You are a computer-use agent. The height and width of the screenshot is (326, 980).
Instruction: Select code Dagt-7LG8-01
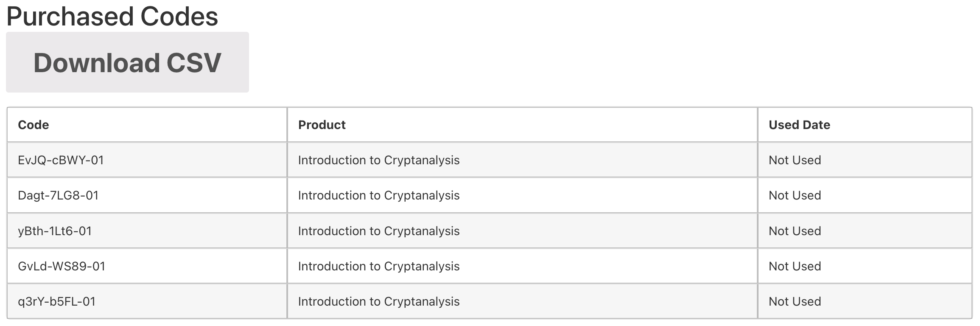[x=58, y=195]
